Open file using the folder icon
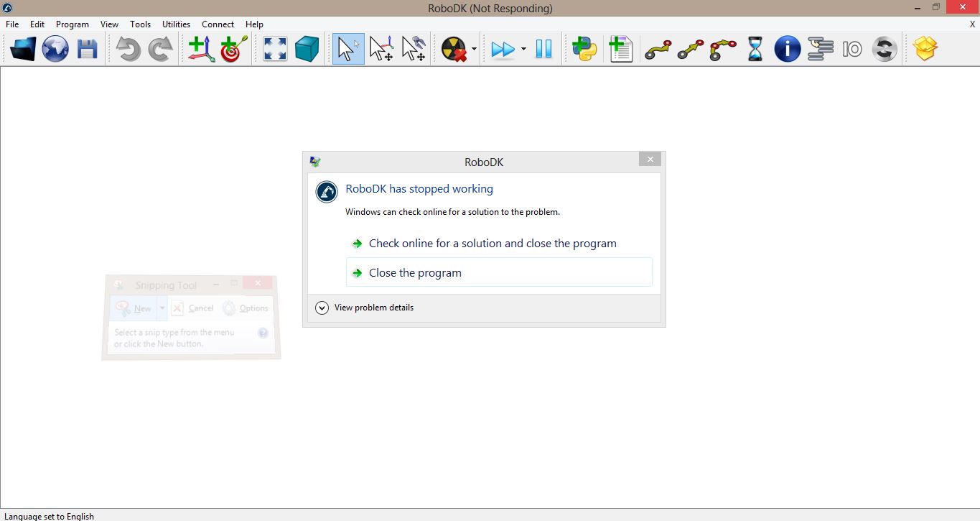The width and height of the screenshot is (980, 521). click(23, 50)
